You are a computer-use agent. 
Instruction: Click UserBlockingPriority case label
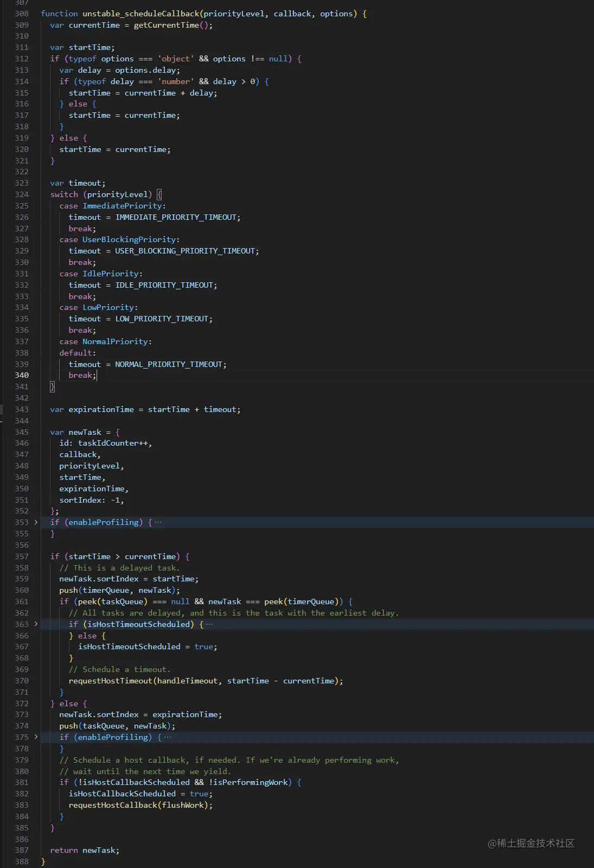[129, 239]
